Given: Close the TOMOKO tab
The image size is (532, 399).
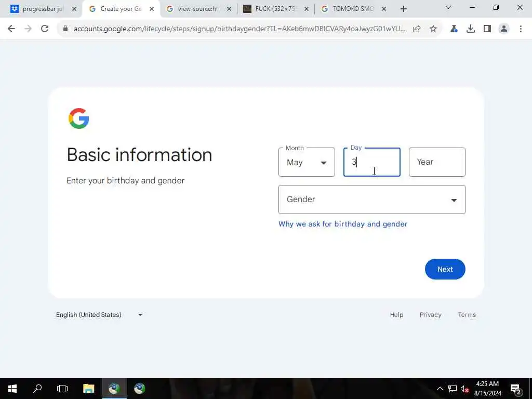Looking at the screenshot, I should click(x=384, y=9).
